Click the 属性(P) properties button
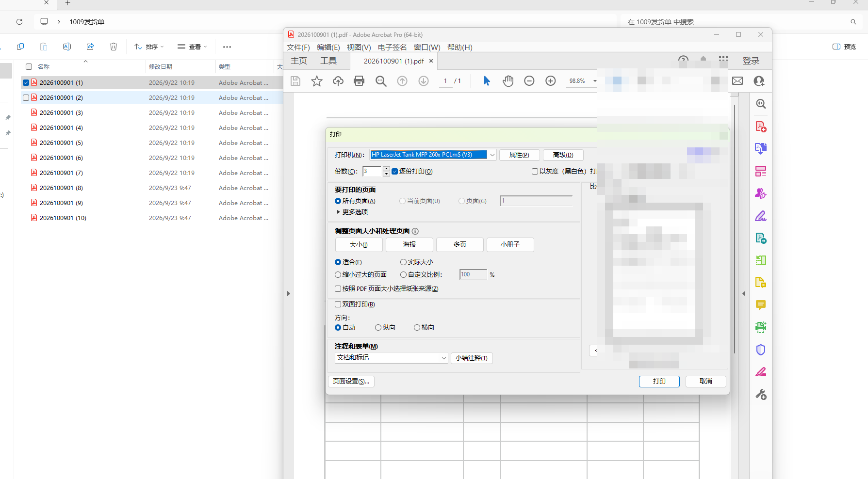Image resolution: width=868 pixels, height=479 pixels. pos(519,155)
